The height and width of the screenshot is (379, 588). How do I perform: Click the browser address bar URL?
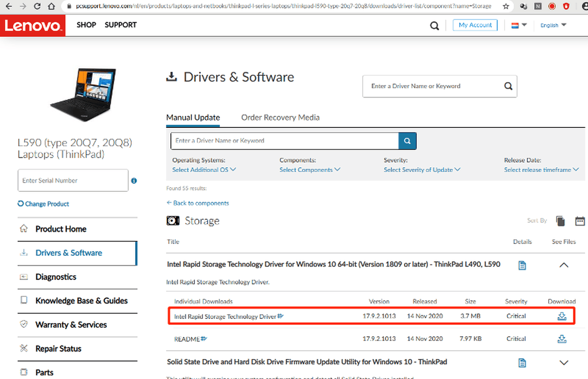tap(283, 7)
